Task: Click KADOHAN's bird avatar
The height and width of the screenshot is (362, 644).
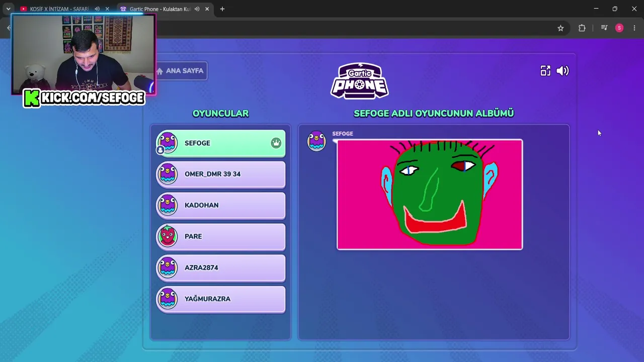Action: (168, 205)
